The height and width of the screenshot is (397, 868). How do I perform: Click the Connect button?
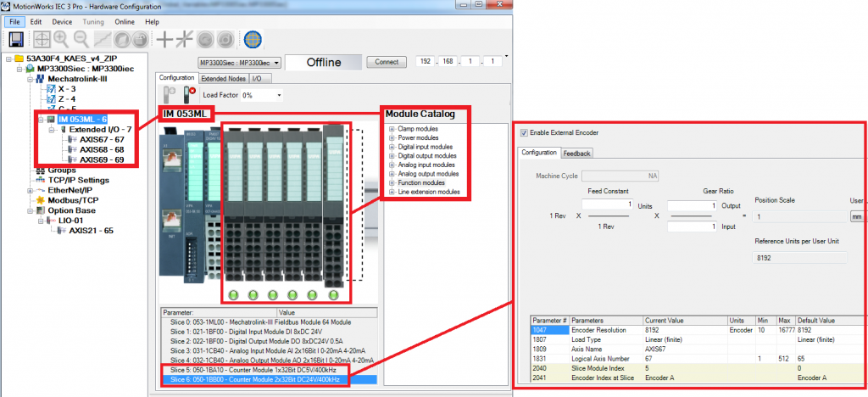(387, 62)
